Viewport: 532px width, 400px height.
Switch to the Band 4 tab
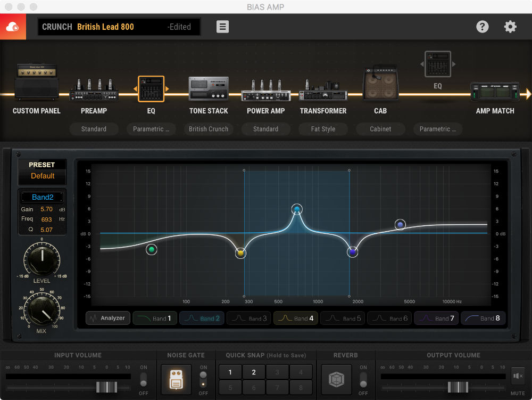[x=295, y=318]
